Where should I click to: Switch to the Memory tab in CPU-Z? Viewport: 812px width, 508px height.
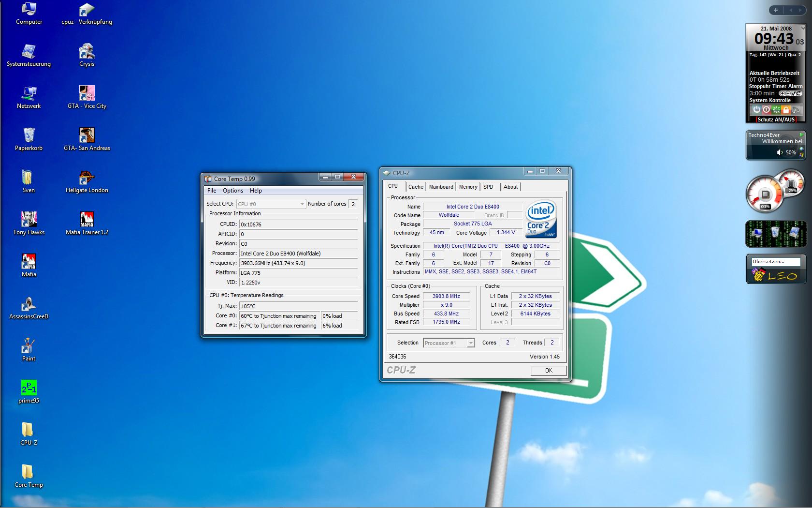(468, 187)
